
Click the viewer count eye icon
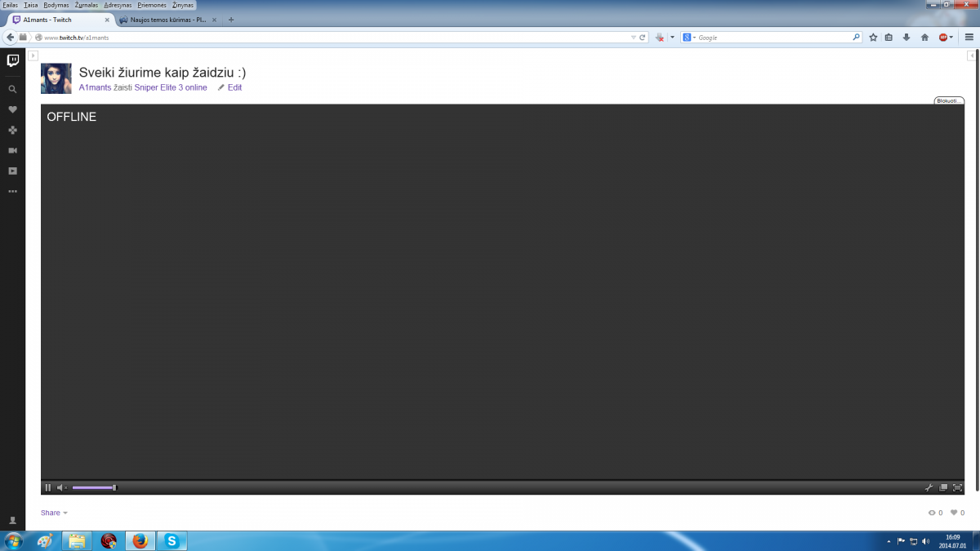tap(932, 513)
